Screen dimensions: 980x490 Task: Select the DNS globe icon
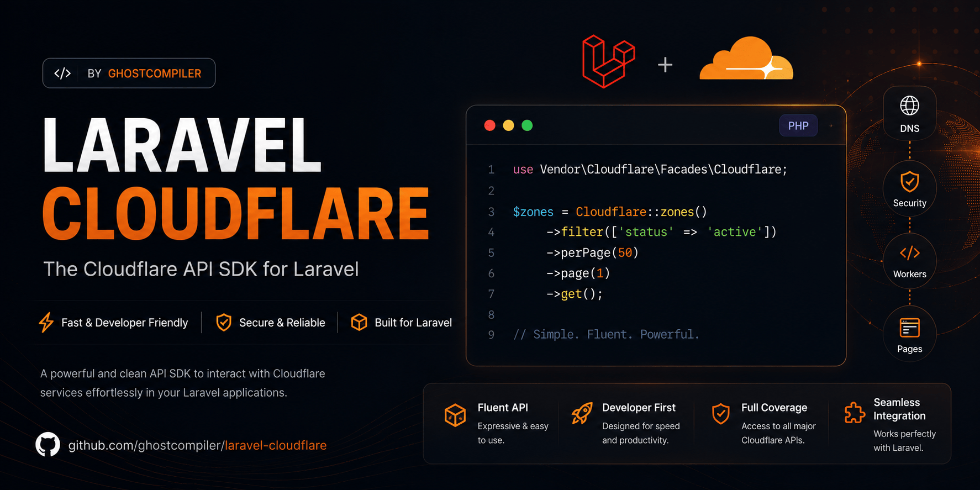(x=909, y=106)
